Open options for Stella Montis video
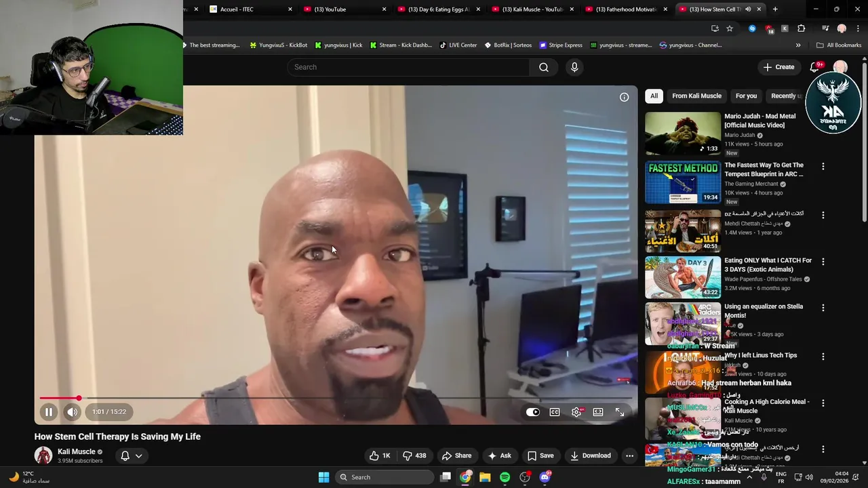The width and height of the screenshot is (868, 488). (823, 307)
